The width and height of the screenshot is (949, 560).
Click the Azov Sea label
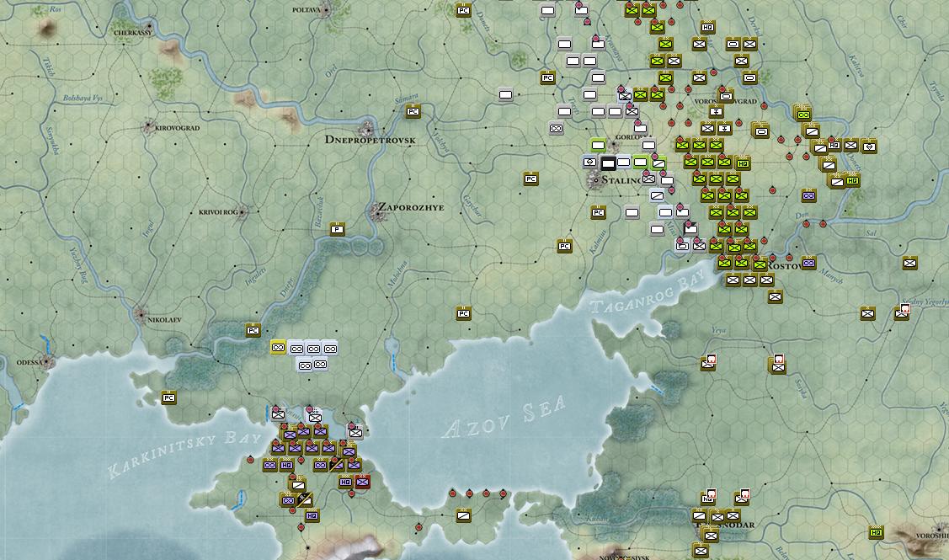[x=504, y=417]
